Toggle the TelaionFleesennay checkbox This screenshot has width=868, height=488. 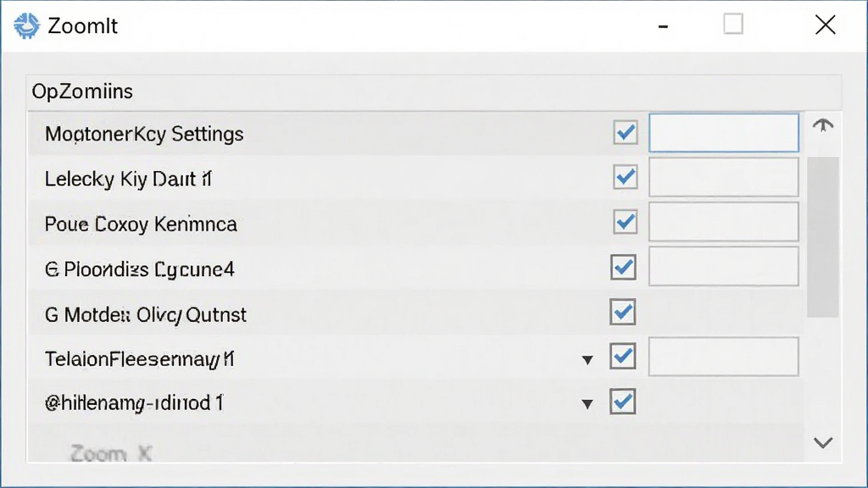coord(623,357)
